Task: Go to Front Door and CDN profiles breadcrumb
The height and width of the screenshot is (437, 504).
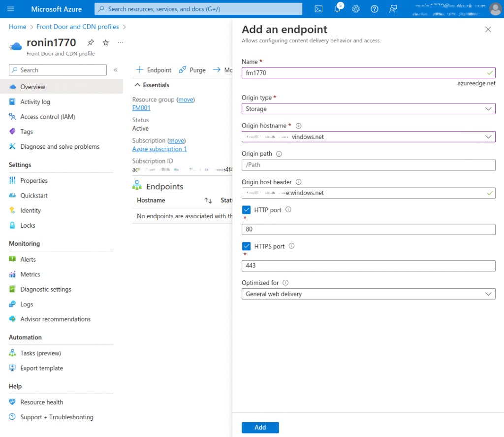Action: pos(77,27)
